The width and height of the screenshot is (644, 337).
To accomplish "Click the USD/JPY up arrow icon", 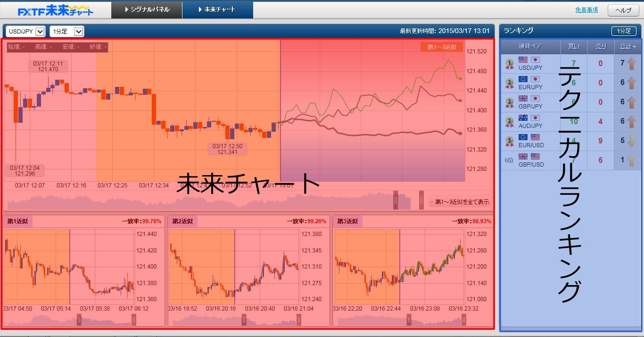I will coord(632,63).
